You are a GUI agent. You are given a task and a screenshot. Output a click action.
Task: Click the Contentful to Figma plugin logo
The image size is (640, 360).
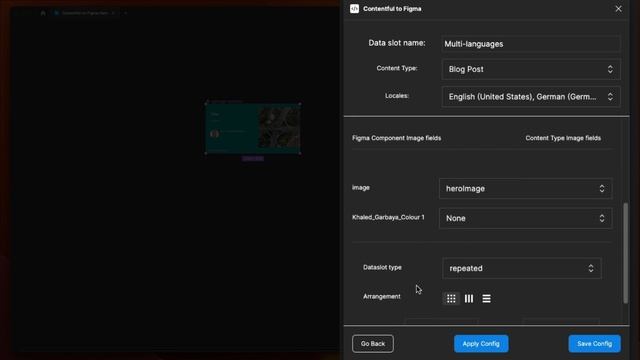[354, 9]
